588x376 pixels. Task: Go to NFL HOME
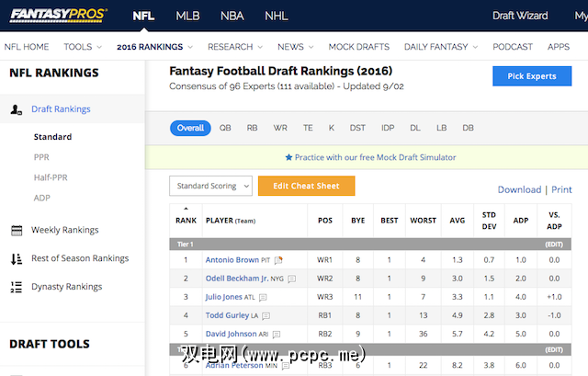click(x=27, y=47)
